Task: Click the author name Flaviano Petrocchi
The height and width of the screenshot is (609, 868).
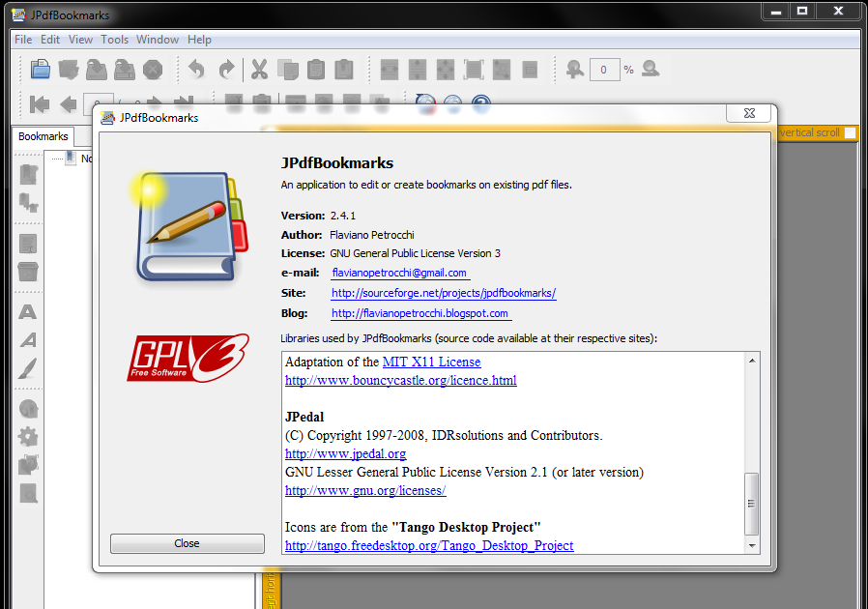Action: [x=372, y=235]
